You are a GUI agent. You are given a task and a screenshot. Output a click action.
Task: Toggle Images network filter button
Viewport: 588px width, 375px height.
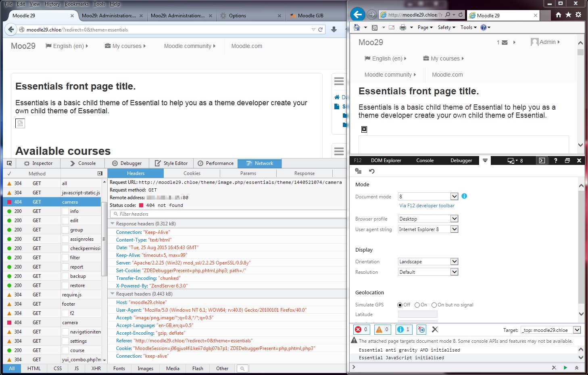(x=145, y=369)
